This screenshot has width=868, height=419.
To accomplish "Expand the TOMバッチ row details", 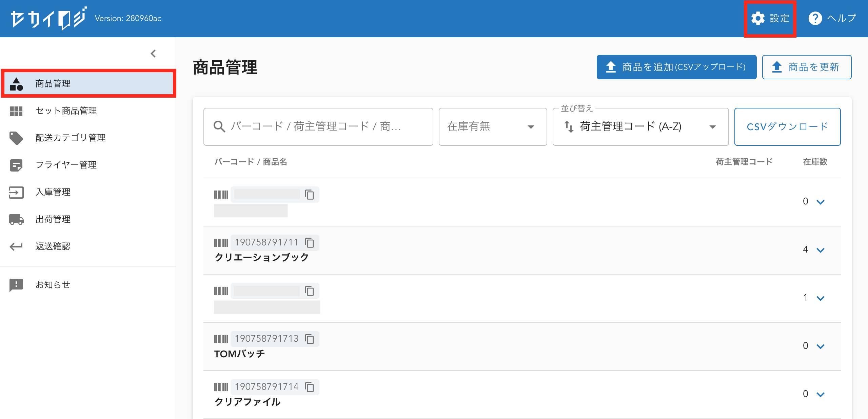I will [x=821, y=346].
